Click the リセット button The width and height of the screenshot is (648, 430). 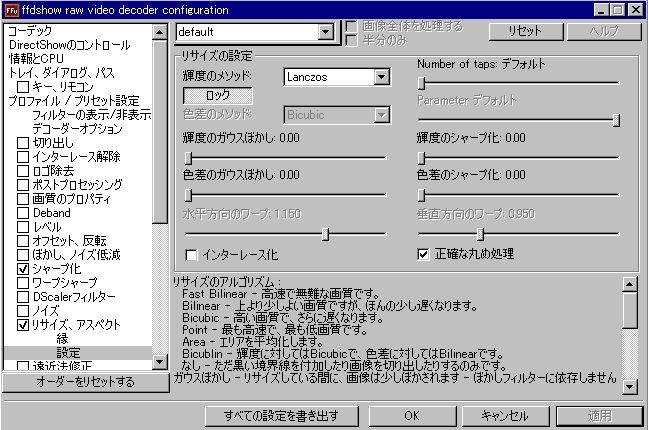point(526,31)
